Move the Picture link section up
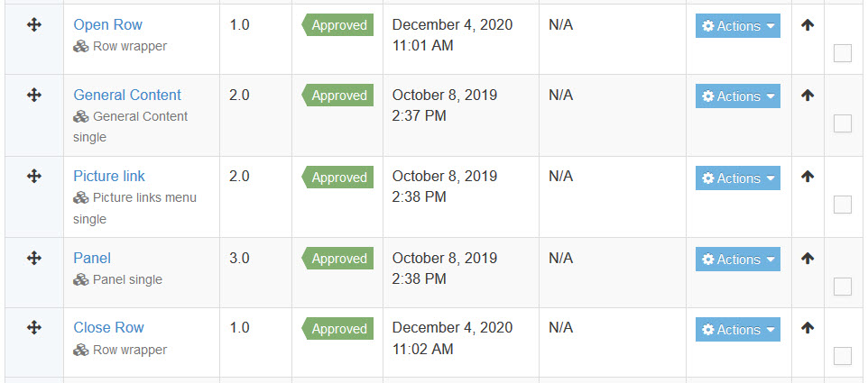The width and height of the screenshot is (868, 383). point(808,177)
